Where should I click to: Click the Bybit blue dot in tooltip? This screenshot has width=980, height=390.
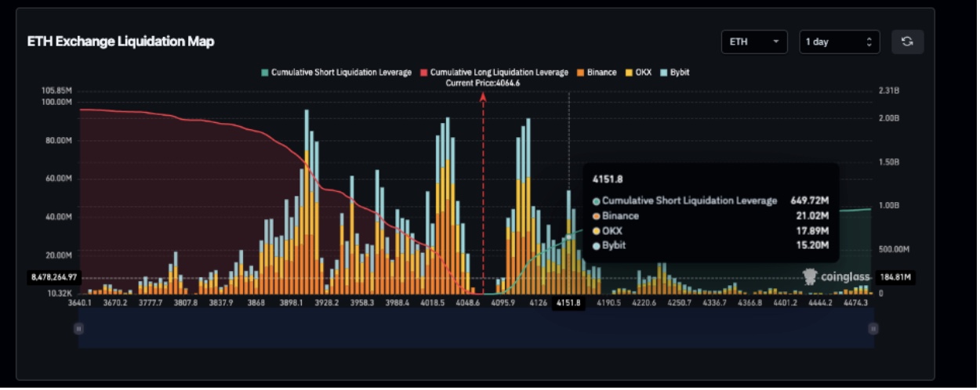point(597,246)
